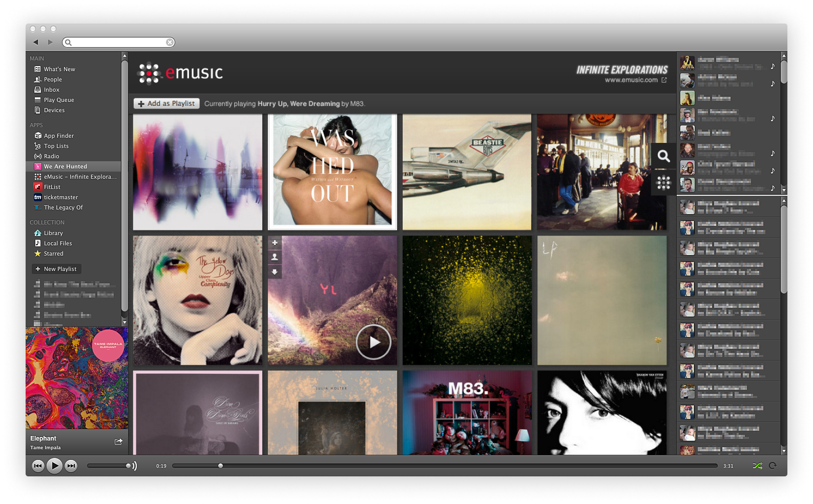This screenshot has height=504, width=813.
Task: Click the magnifier search icon on album grid
Action: point(663,156)
